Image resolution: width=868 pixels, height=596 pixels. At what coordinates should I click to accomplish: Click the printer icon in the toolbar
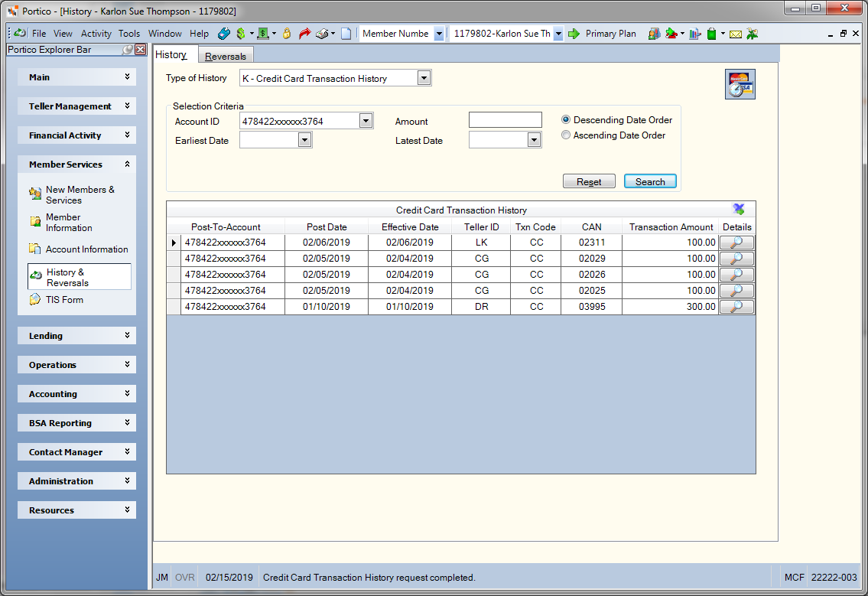click(322, 34)
